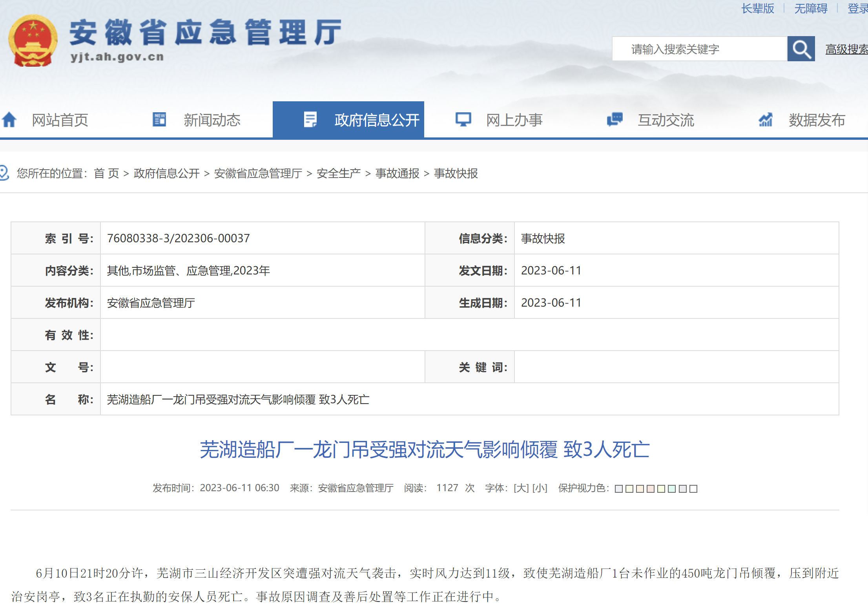Select the pink eye-protection color swatch
This screenshot has height=607, width=868.
[x=651, y=489]
